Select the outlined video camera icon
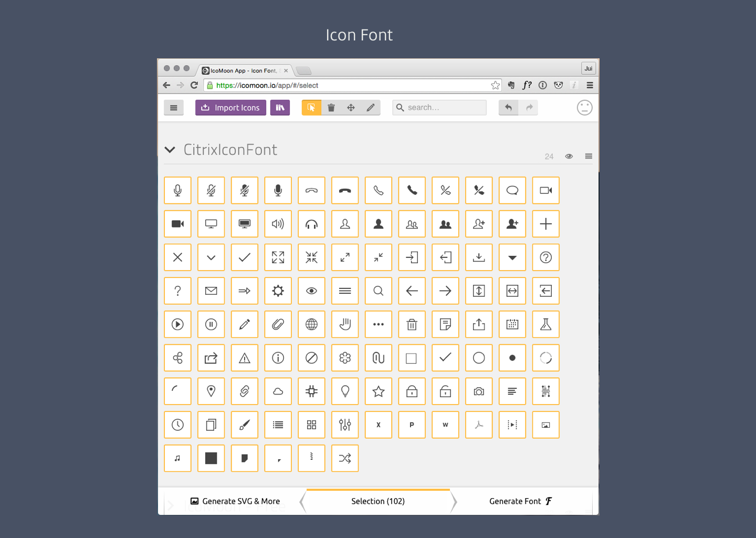Viewport: 756px width, 538px height. (x=546, y=190)
